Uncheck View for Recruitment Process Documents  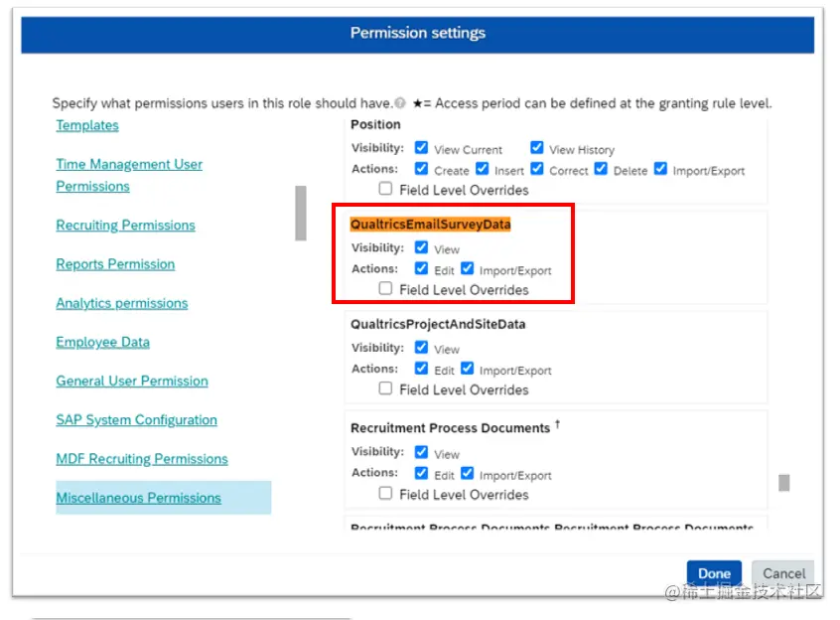[x=422, y=452]
